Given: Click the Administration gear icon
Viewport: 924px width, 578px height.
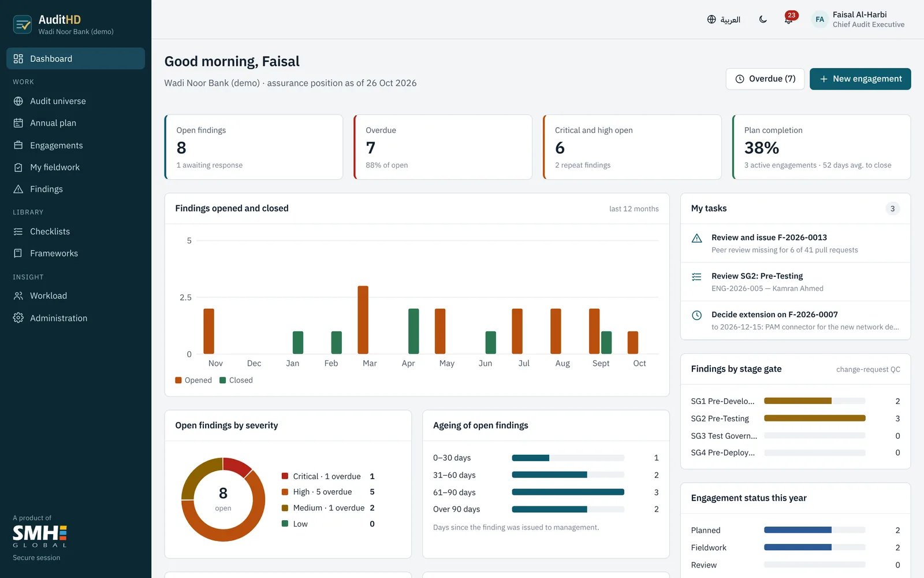Looking at the screenshot, I should pyautogui.click(x=18, y=318).
